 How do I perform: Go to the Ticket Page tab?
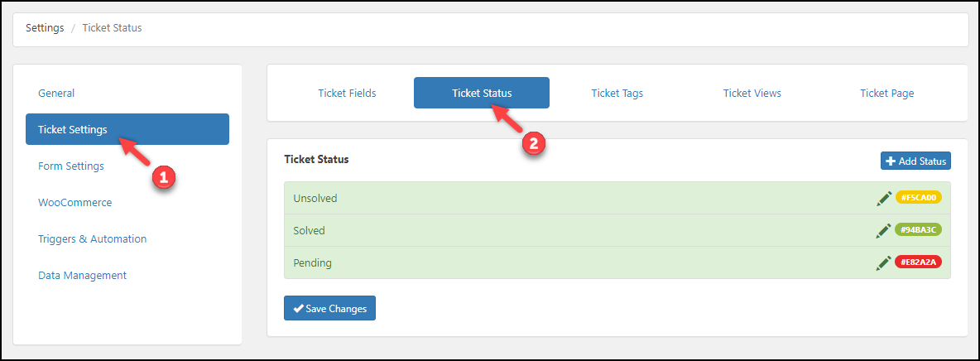(886, 93)
